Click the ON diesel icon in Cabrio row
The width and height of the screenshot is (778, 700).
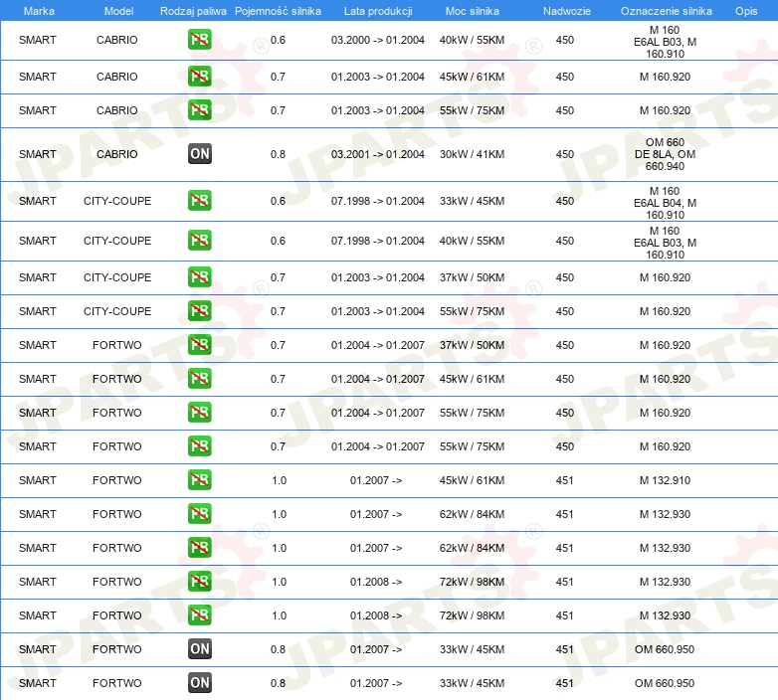[200, 154]
